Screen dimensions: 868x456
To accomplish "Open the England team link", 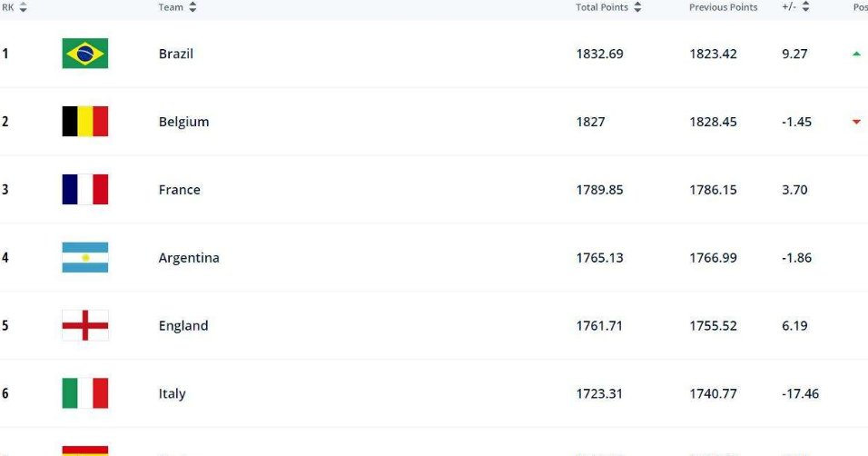I will 183,325.
